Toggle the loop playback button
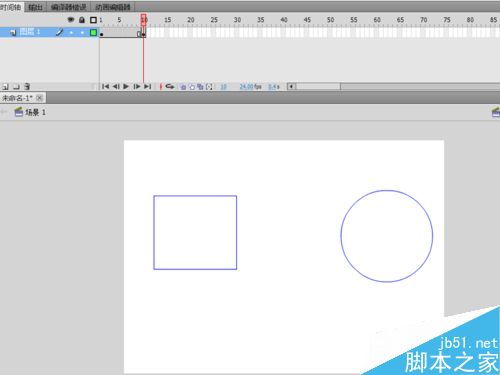This screenshot has height=375, width=500. 170,87
